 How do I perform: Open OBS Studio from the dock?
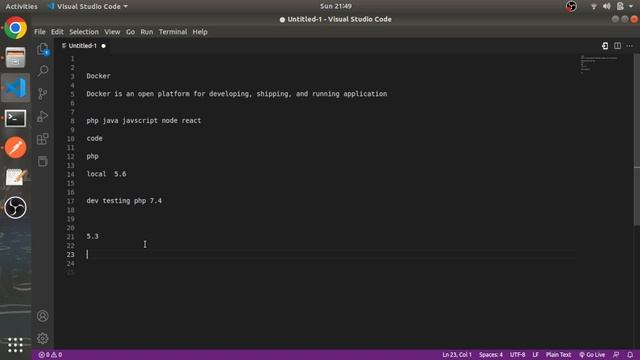coord(16,207)
